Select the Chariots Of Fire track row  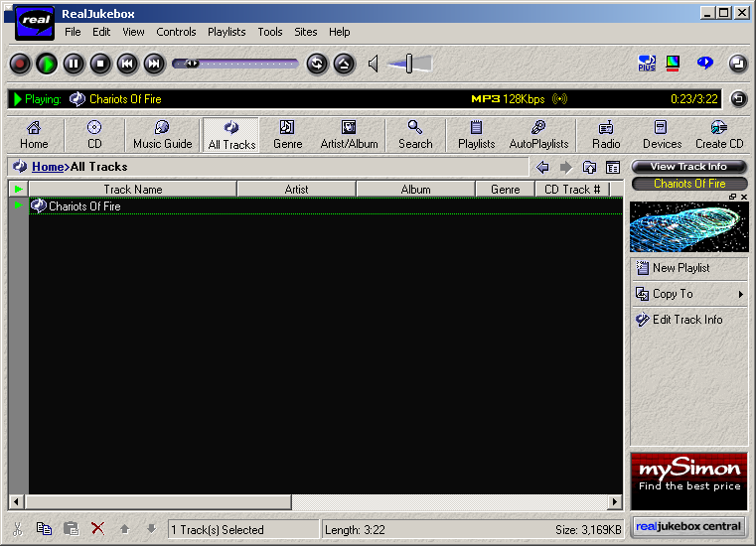tap(326, 206)
